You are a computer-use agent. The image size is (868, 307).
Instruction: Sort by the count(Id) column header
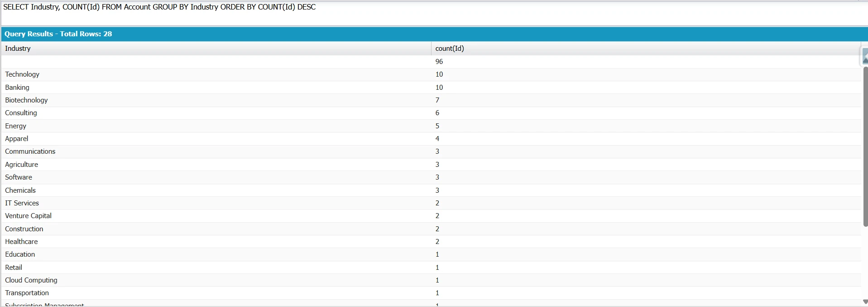click(646, 49)
